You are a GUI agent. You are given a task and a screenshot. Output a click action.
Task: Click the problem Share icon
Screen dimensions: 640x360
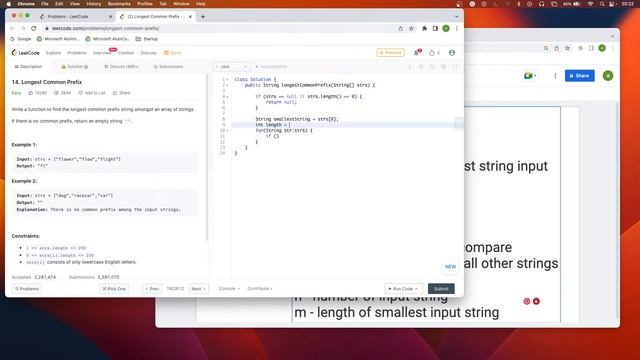[115, 93]
